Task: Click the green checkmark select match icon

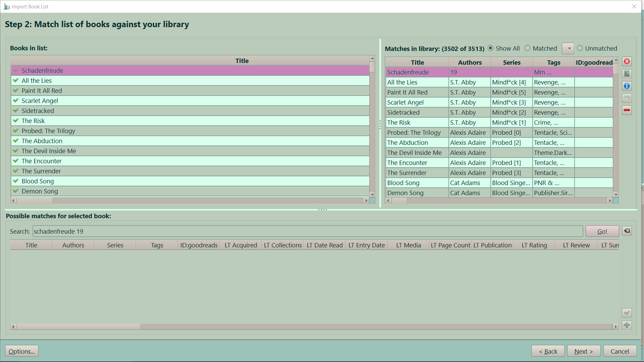Action: (x=627, y=313)
